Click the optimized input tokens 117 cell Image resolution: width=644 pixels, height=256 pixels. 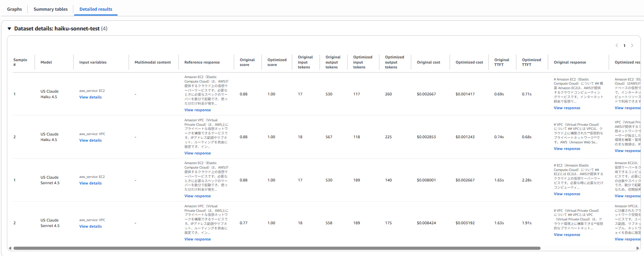click(357, 94)
